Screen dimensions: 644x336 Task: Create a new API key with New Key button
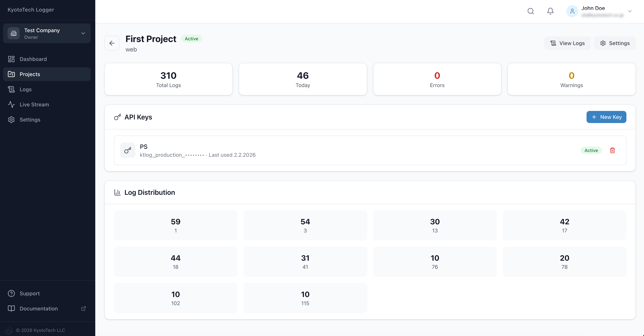pos(606,117)
